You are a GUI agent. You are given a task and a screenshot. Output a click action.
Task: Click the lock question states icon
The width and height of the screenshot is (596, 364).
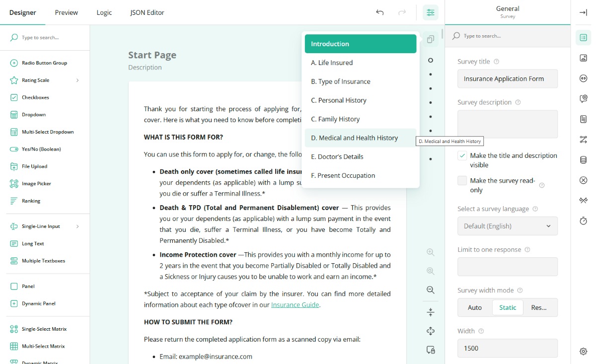click(x=431, y=350)
